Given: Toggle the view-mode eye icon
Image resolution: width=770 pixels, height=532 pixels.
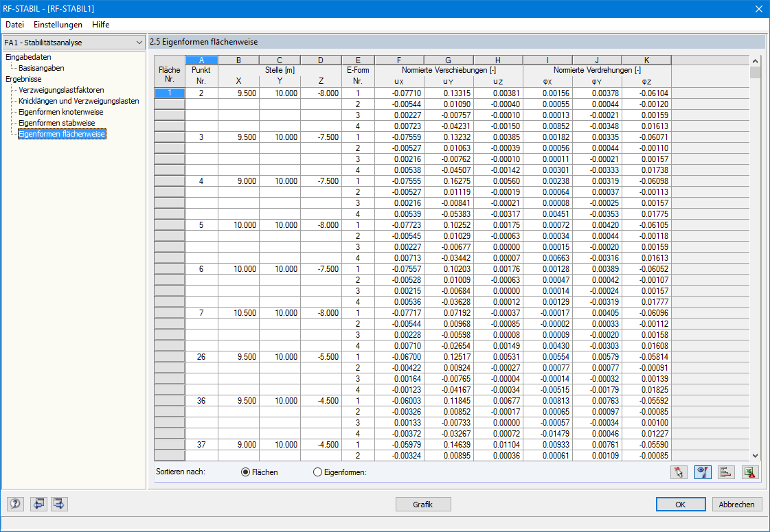Looking at the screenshot, I should [703, 472].
